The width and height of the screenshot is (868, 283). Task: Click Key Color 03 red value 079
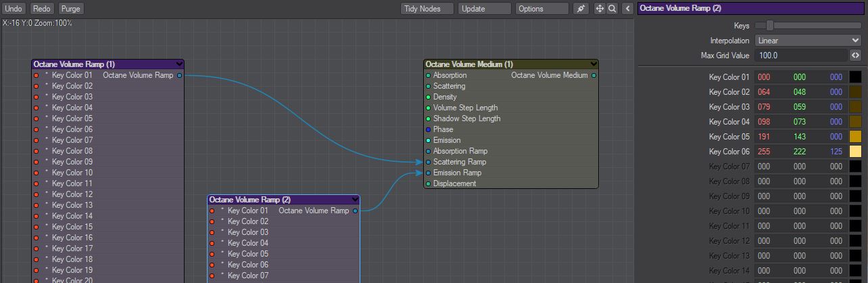point(764,107)
